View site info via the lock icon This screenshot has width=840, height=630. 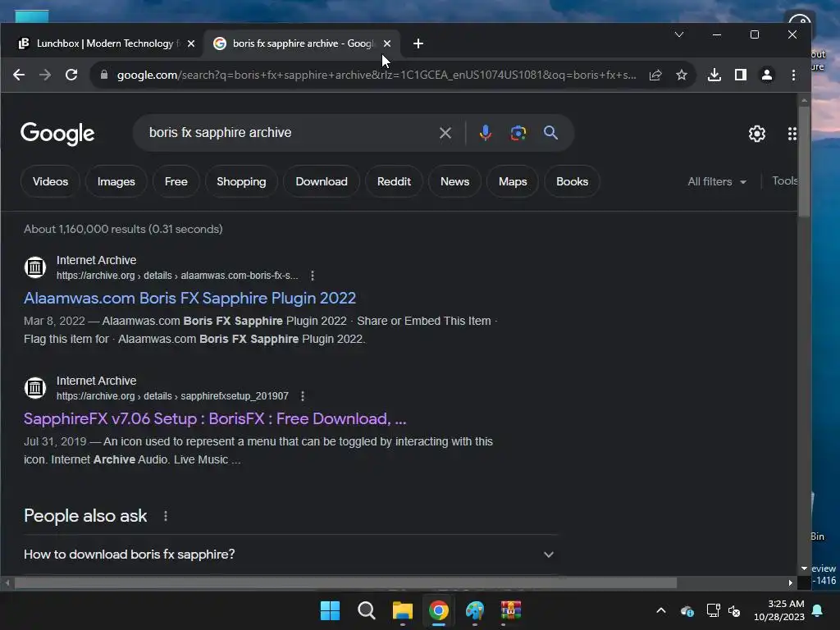104,75
